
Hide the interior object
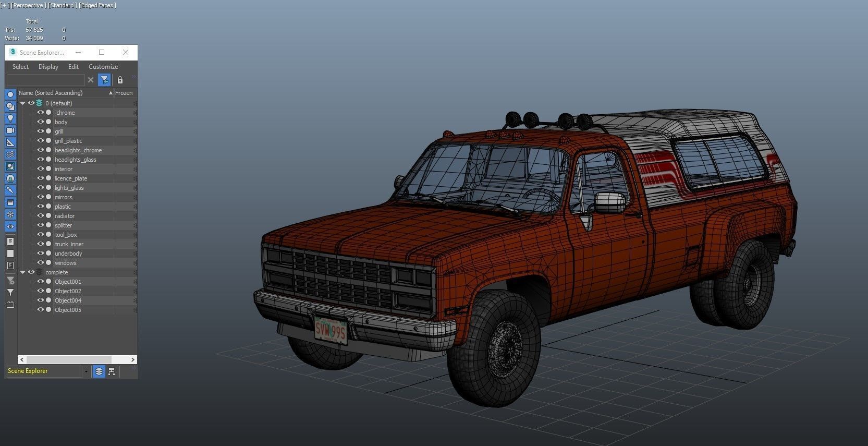(41, 169)
